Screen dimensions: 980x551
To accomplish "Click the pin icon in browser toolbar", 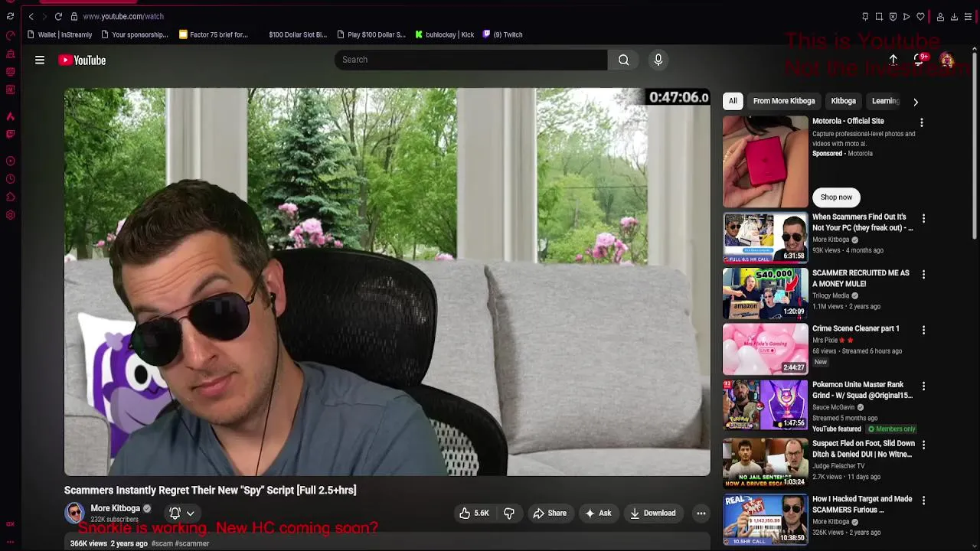I will point(865,16).
